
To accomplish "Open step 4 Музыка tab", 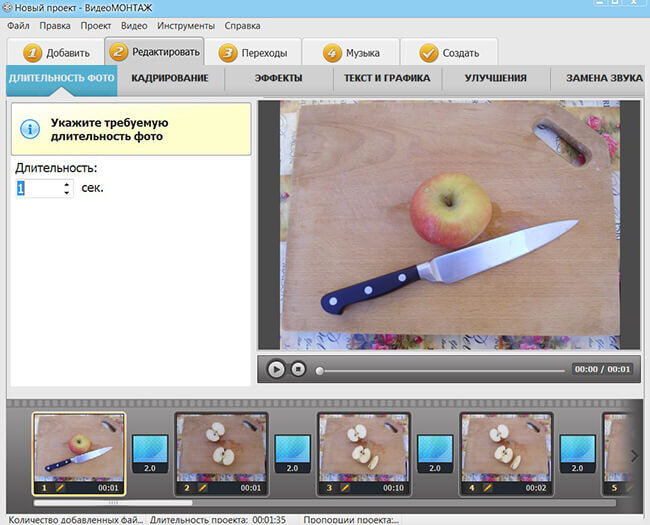I will (x=351, y=53).
